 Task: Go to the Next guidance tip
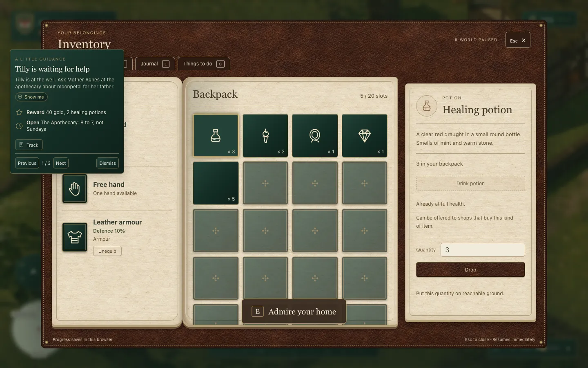[61, 163]
